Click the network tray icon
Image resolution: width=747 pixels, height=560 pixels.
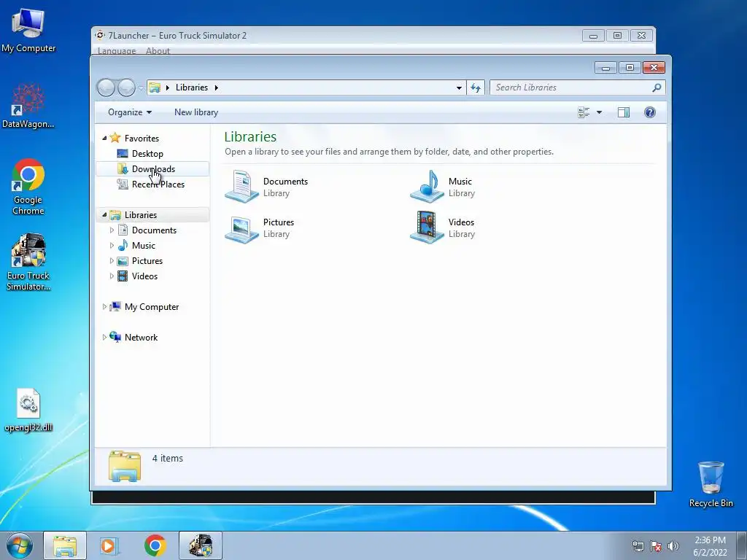coord(638,545)
